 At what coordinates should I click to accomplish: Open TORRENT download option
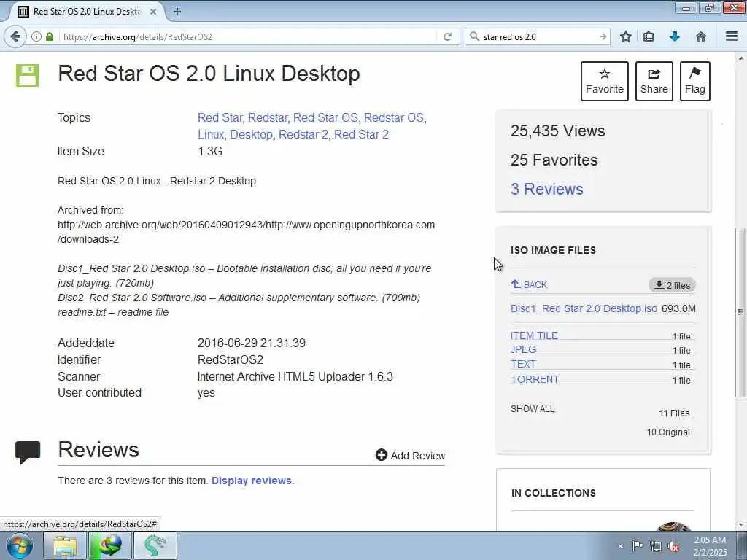[x=535, y=379]
